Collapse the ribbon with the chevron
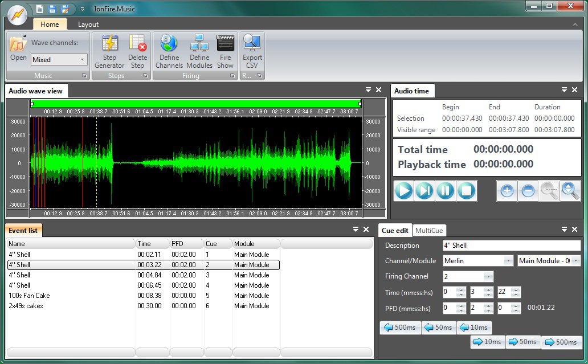 click(x=575, y=24)
